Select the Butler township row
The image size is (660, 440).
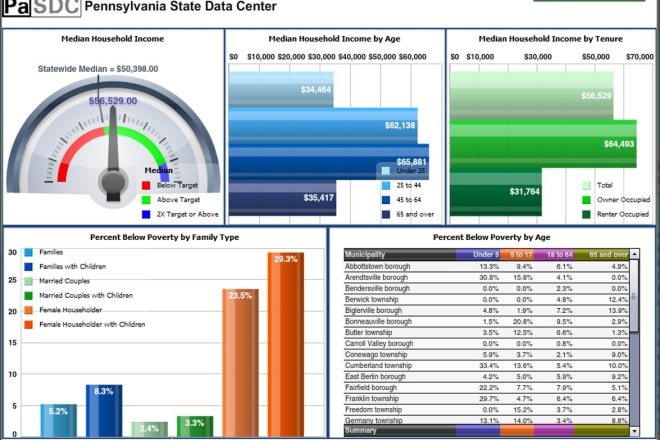pyautogui.click(x=487, y=332)
